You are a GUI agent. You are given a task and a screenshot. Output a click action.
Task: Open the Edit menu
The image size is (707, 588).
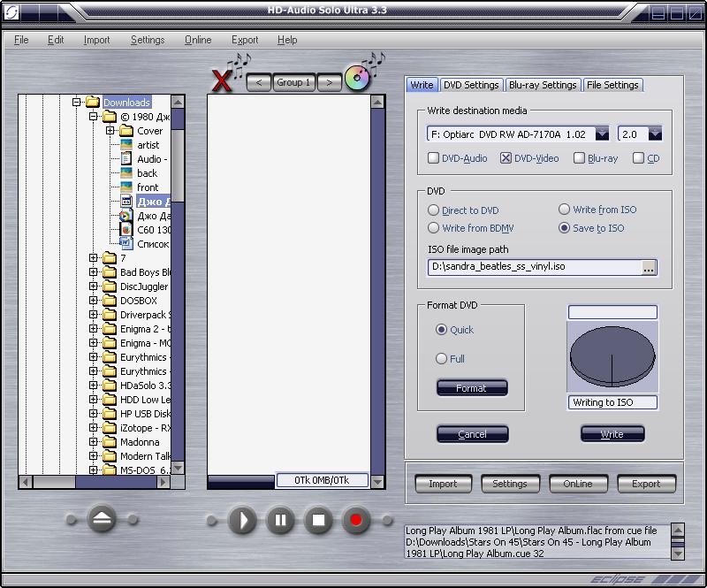click(x=56, y=40)
